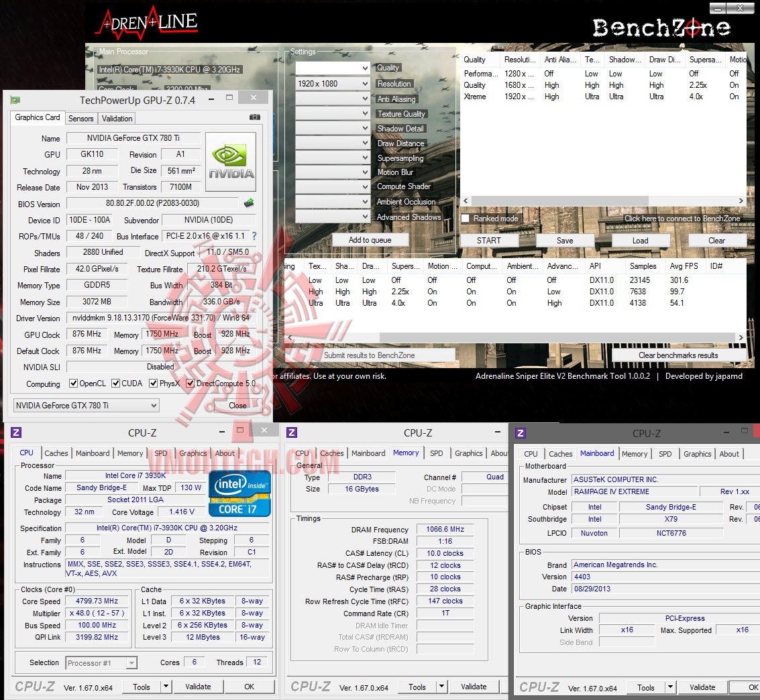Image resolution: width=760 pixels, height=700 pixels.
Task: Click the BenchZone logo
Action: click(661, 27)
